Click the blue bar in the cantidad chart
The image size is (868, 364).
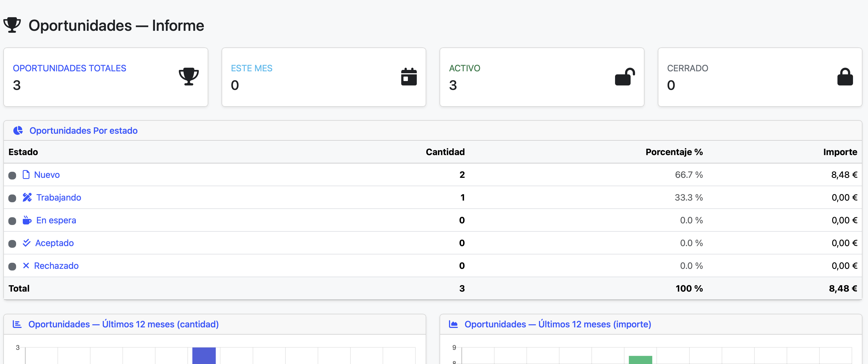204,356
